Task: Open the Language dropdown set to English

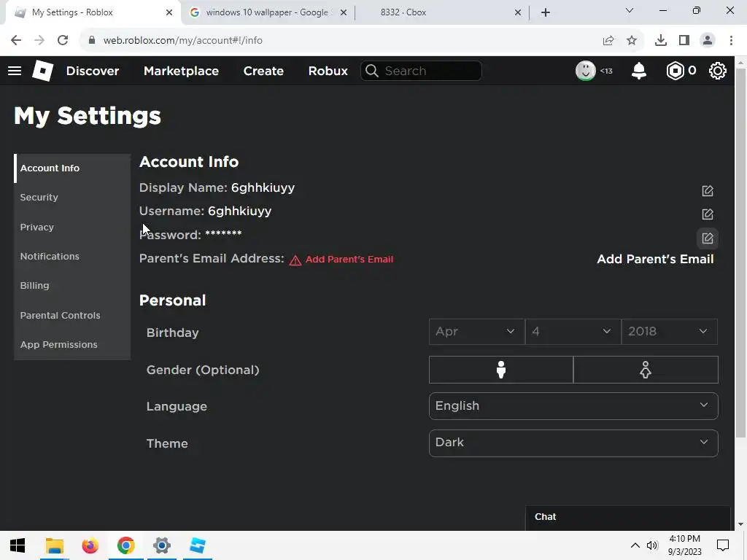Action: point(573,406)
